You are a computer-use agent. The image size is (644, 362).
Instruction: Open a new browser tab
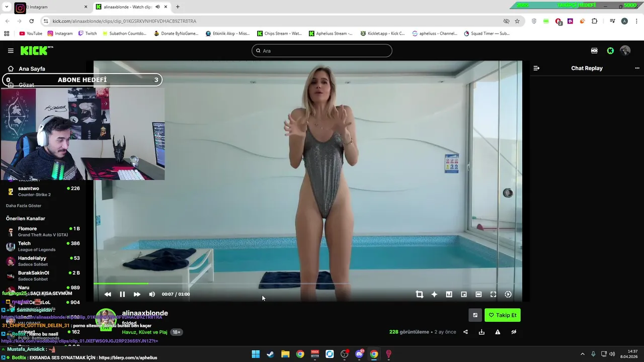[x=178, y=7]
